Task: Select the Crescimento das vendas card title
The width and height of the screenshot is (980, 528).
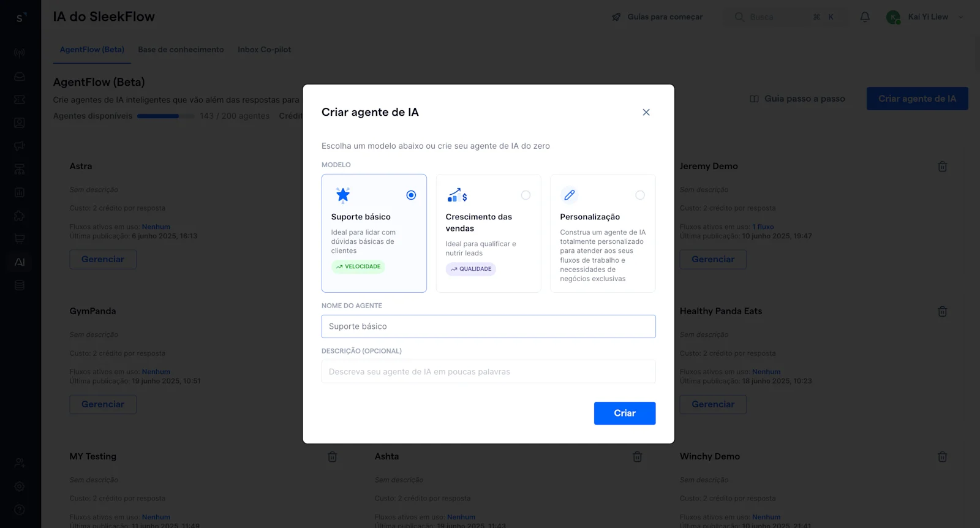Action: tap(478, 222)
